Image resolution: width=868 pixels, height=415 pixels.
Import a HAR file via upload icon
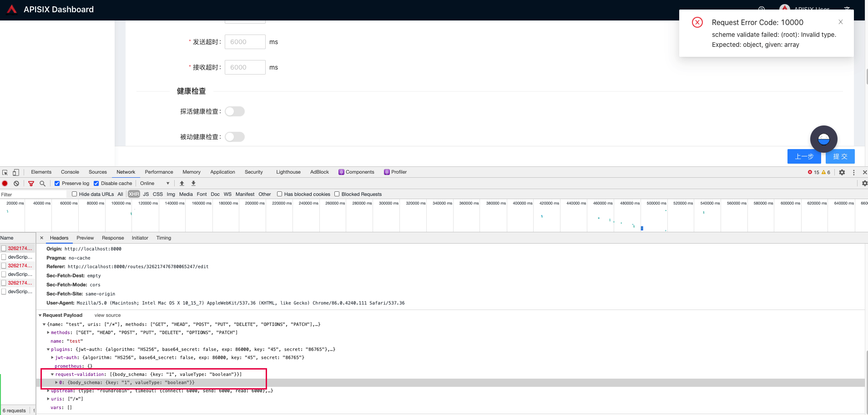(x=182, y=183)
